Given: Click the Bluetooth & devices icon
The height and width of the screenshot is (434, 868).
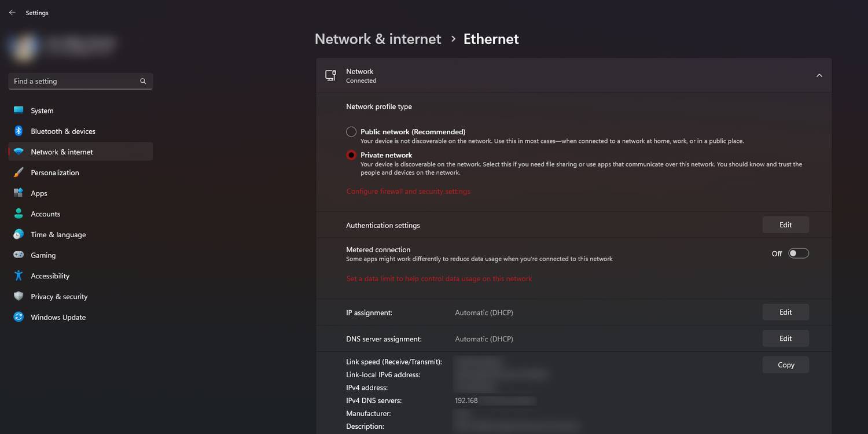Looking at the screenshot, I should pyautogui.click(x=19, y=131).
